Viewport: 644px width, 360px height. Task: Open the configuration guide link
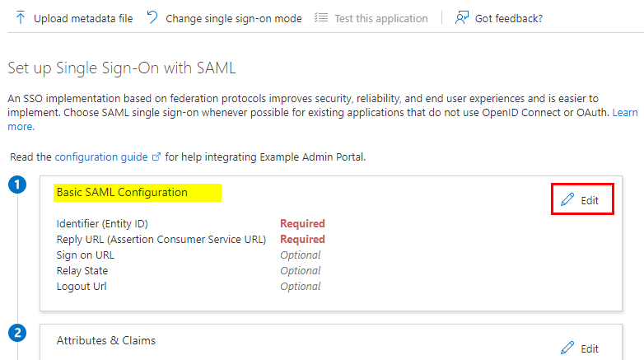point(101,157)
